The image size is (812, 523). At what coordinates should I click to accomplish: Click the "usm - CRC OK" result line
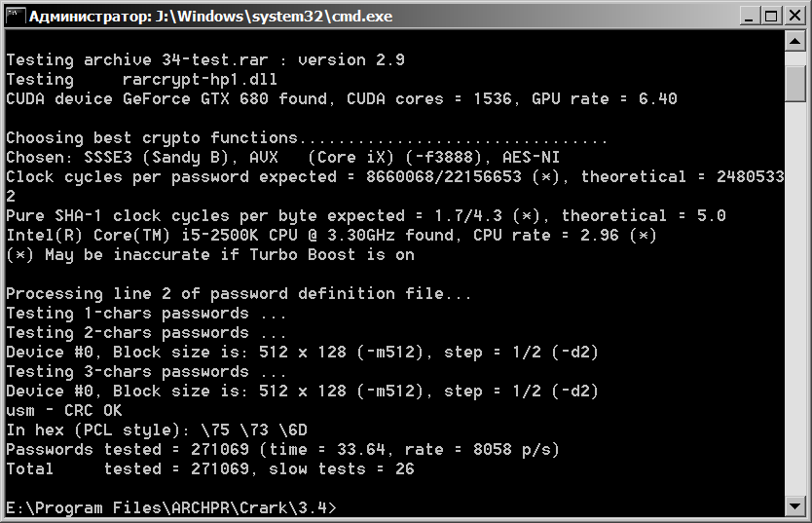(x=64, y=410)
